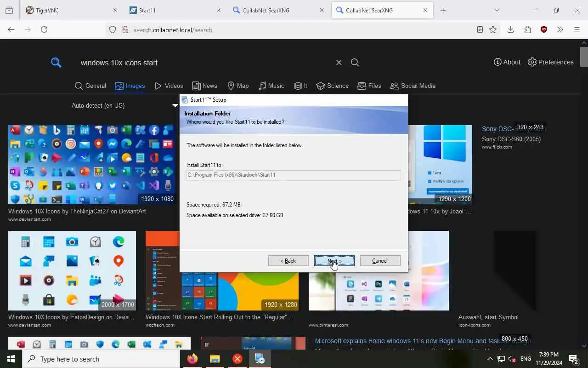Open the red X taskbar app
The image size is (588, 368).
(x=237, y=359)
